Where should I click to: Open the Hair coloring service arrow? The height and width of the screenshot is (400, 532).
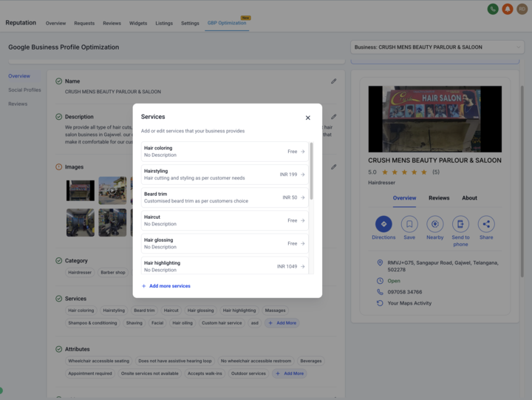click(x=303, y=152)
